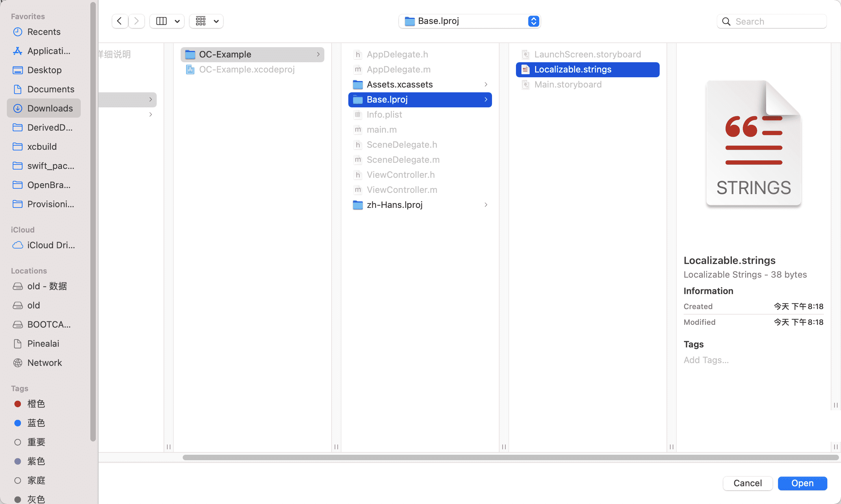
Task: Select the Downloads favorites item
Action: point(49,108)
